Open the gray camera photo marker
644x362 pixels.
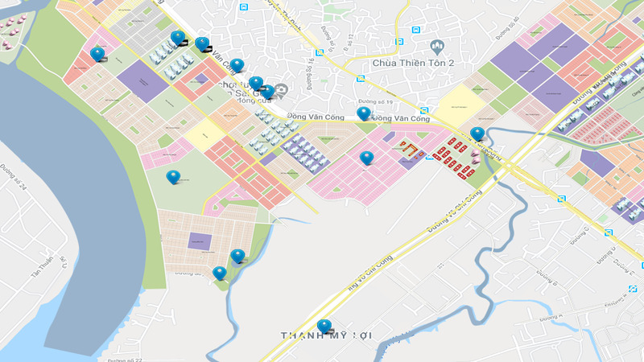pyautogui.click(x=281, y=91)
